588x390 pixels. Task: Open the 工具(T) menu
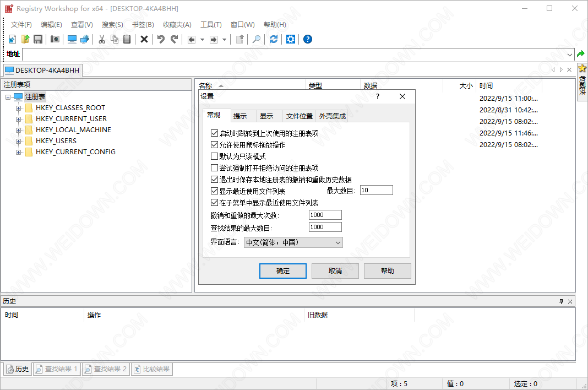pyautogui.click(x=211, y=25)
